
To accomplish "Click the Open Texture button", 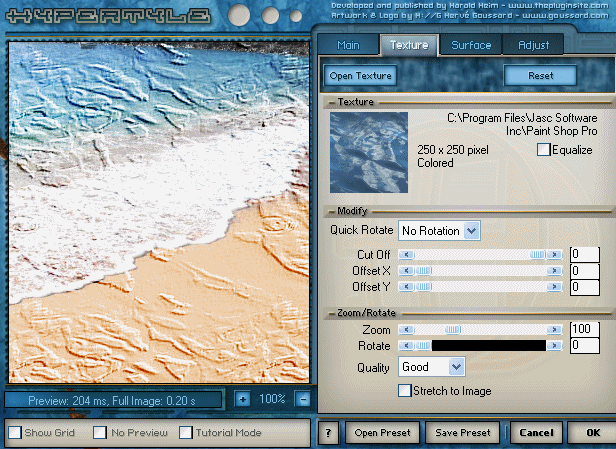I will (360, 76).
